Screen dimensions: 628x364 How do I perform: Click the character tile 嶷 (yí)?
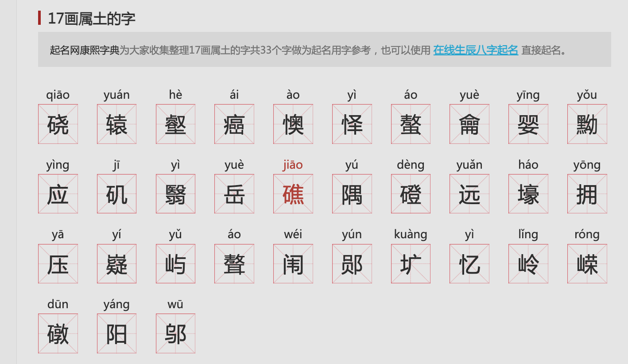pos(116,264)
